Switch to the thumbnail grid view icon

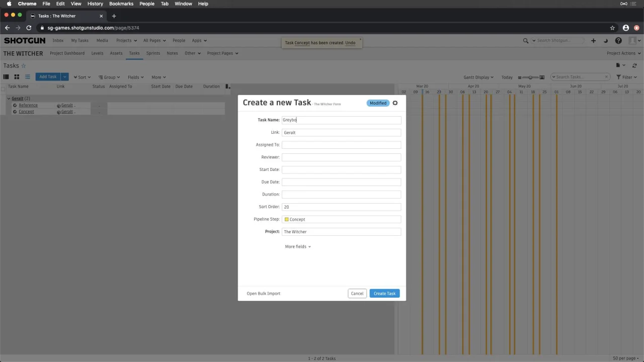click(x=17, y=77)
